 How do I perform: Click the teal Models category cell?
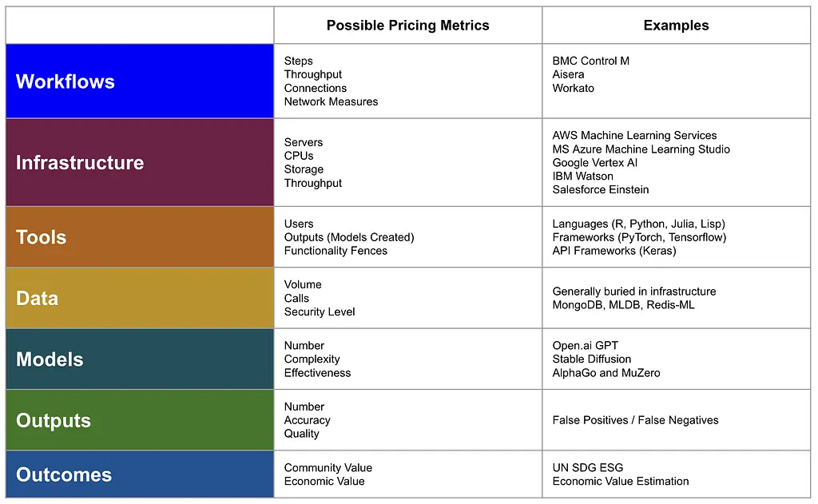pos(140,359)
